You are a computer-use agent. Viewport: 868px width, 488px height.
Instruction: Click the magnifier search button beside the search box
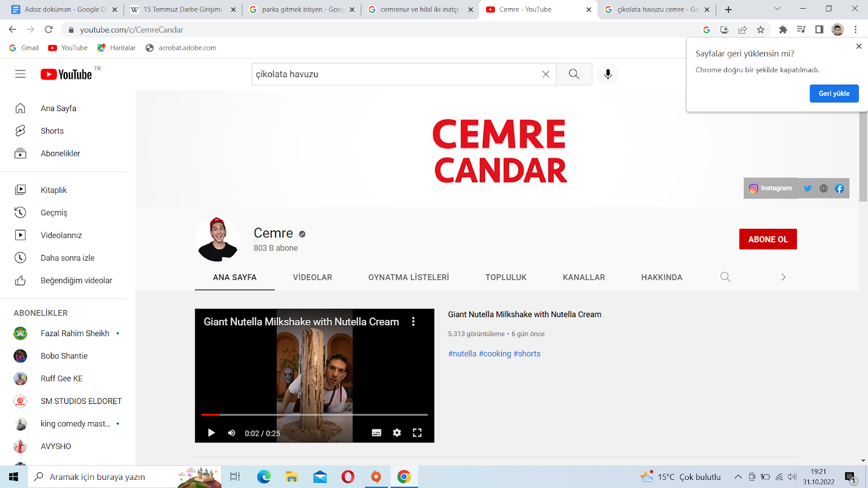coord(574,74)
